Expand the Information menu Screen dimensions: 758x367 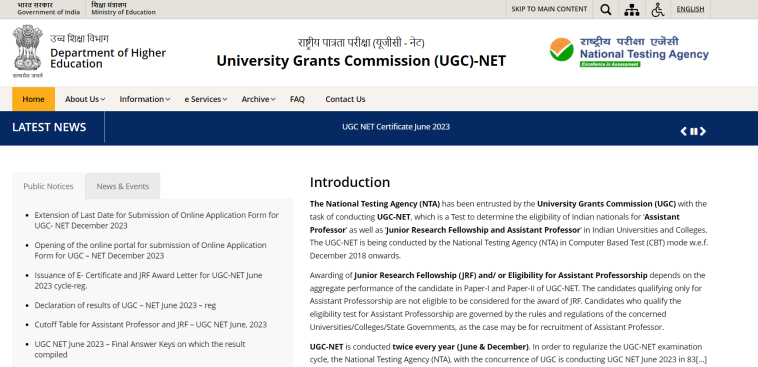click(145, 99)
